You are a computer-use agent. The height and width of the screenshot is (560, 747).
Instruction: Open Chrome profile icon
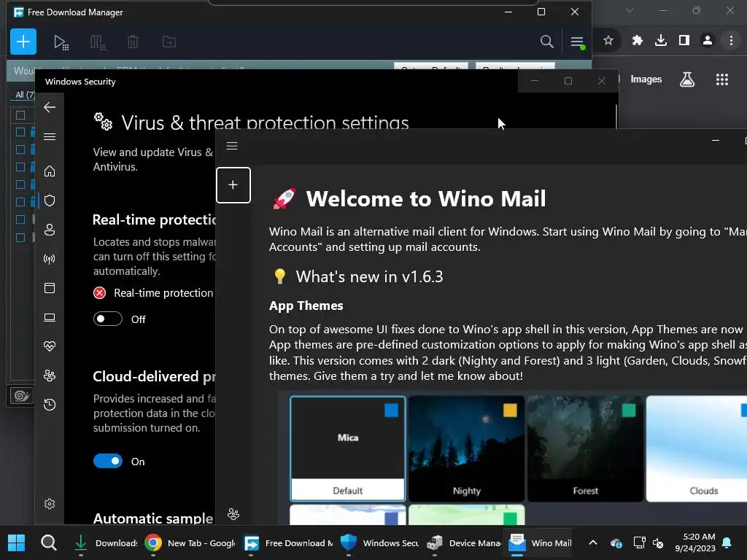click(708, 41)
